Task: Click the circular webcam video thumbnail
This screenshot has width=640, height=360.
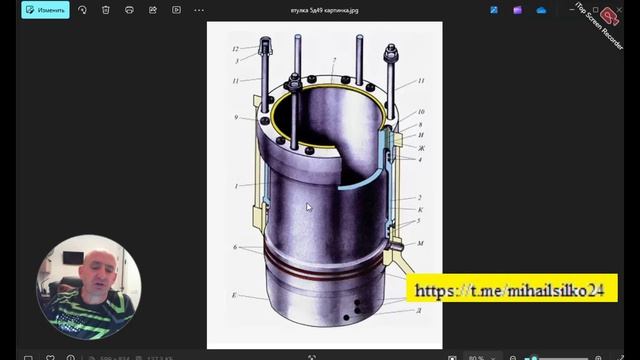Action: (89, 287)
